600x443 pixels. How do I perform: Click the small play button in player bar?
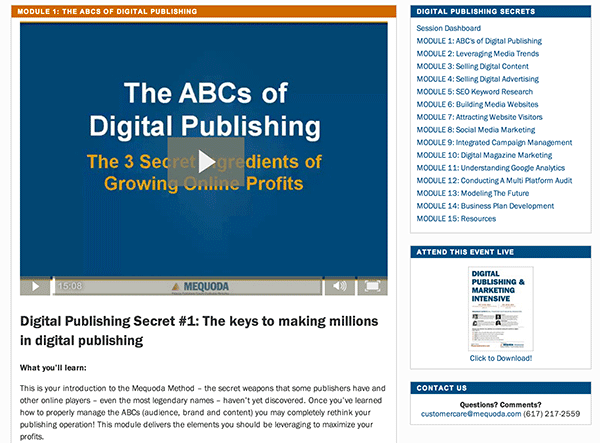[35, 286]
